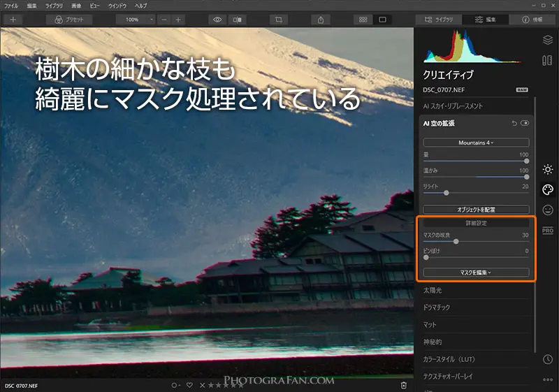Select the Essentials sun icon
559x392 pixels.
(548, 169)
